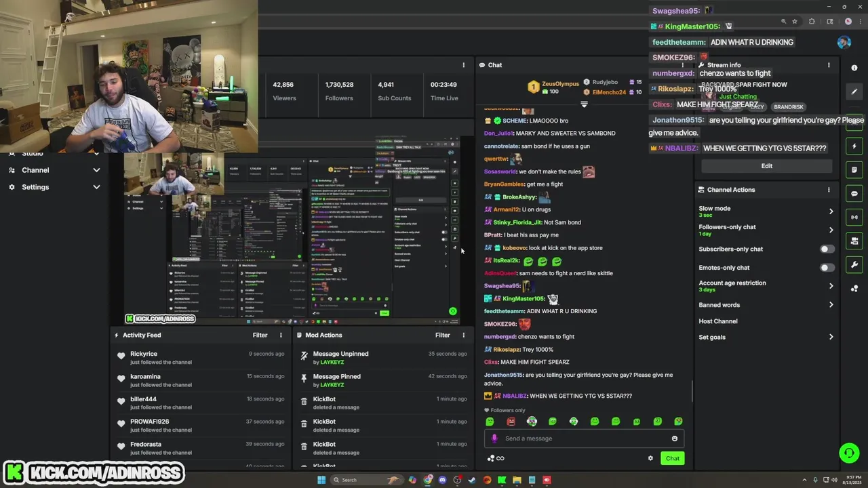Viewport: 868px width, 488px height.
Task: Click the collapse arrow below chat leaderboard
Action: point(584,104)
